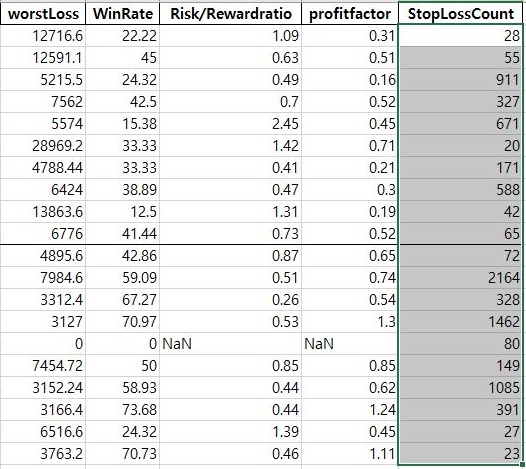Click the selection fill handle below StopLossCount 23
The width and height of the screenshot is (526, 469).
click(x=522, y=465)
